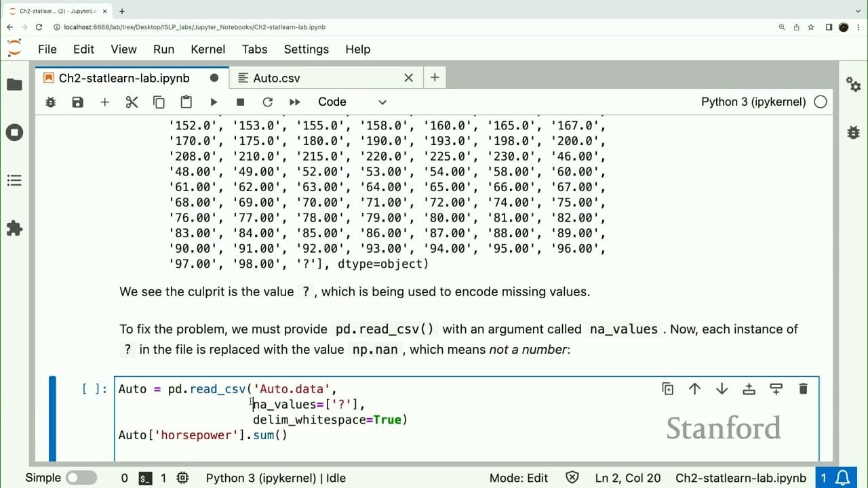Open the Run menu

pyautogui.click(x=163, y=49)
